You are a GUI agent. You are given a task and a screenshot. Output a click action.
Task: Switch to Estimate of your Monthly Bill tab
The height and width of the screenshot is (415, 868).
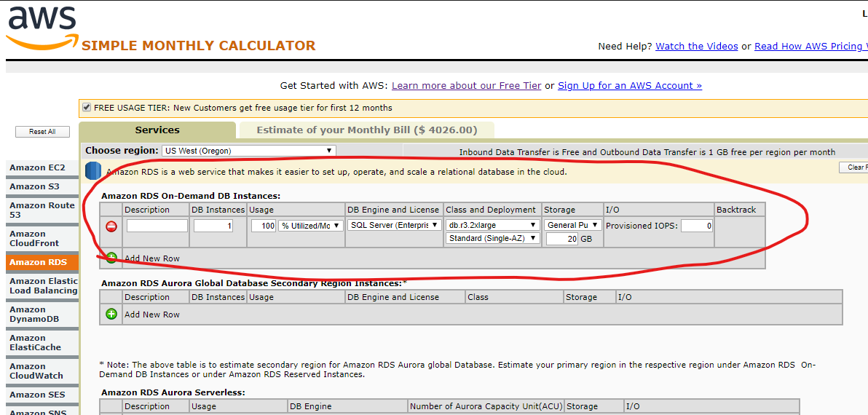[366, 130]
